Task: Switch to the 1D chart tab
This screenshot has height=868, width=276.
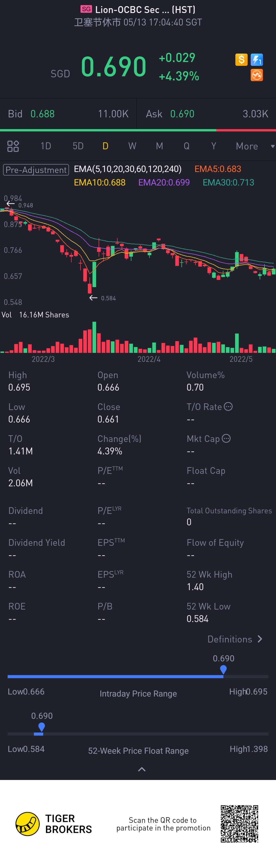Action: [x=46, y=146]
